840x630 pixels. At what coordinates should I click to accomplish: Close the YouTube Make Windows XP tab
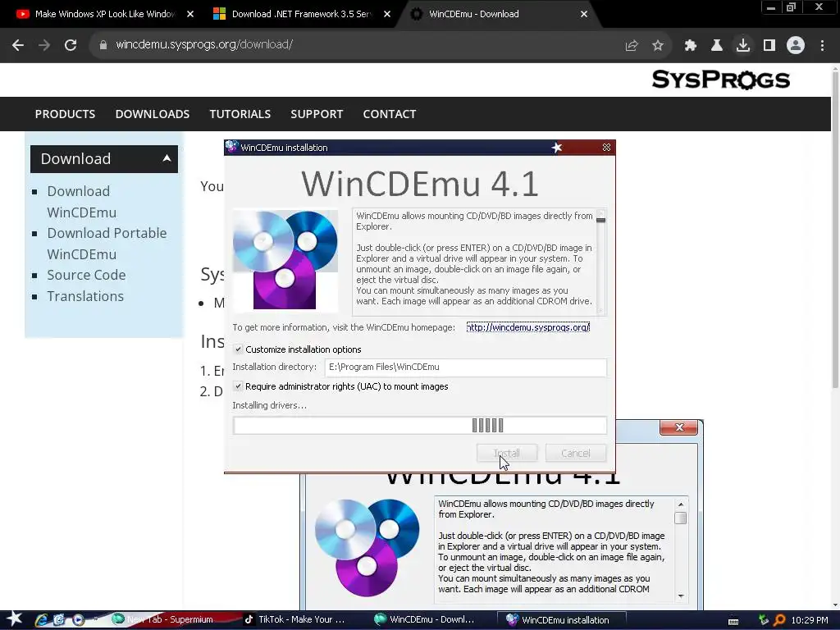[190, 15]
